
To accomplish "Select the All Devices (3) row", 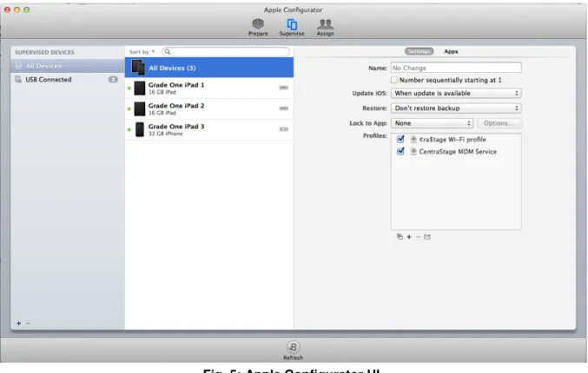I will [x=209, y=68].
